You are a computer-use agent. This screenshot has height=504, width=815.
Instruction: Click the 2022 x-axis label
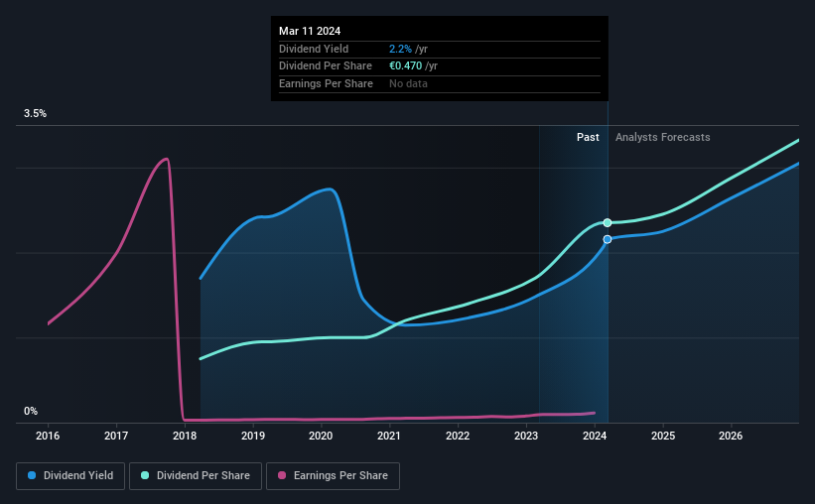458,436
